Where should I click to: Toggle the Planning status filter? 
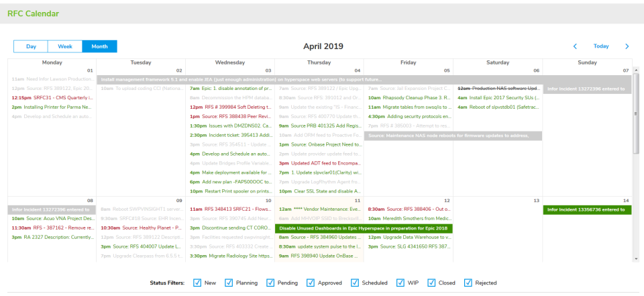[x=229, y=283]
